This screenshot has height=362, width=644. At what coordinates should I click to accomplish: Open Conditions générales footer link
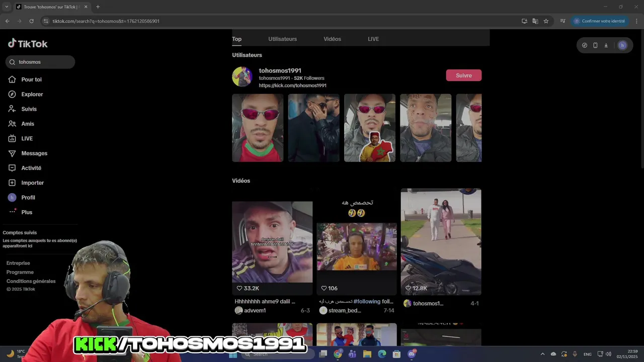click(x=31, y=281)
